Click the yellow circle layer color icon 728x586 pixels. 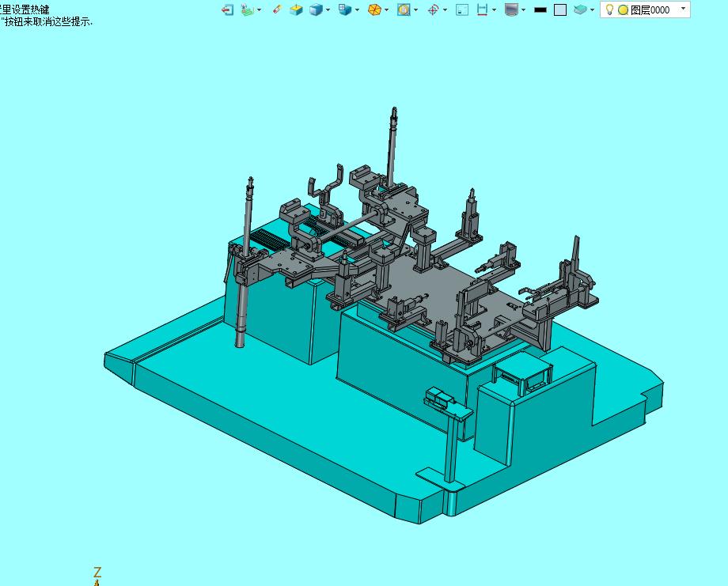point(623,9)
